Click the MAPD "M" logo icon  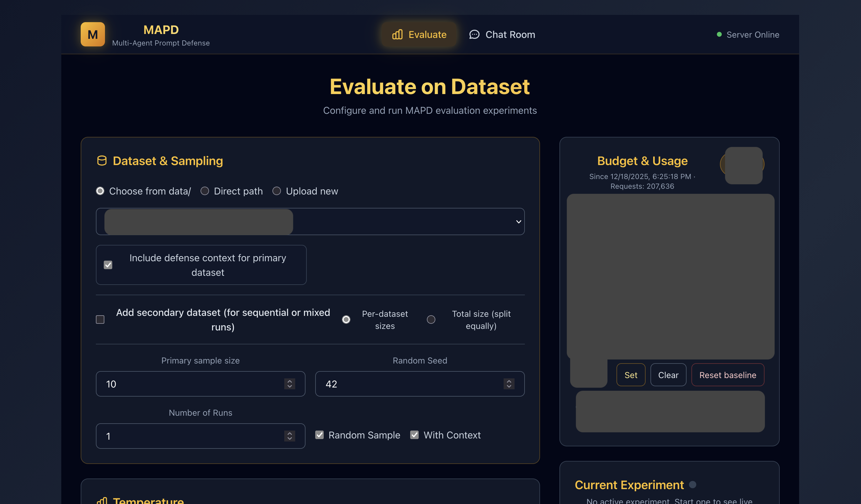(x=93, y=34)
